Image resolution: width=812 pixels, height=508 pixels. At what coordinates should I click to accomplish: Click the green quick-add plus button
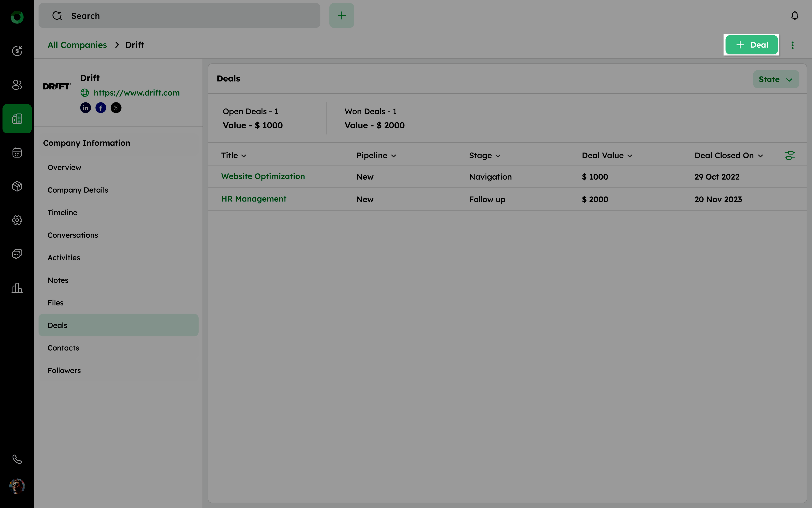point(341,16)
